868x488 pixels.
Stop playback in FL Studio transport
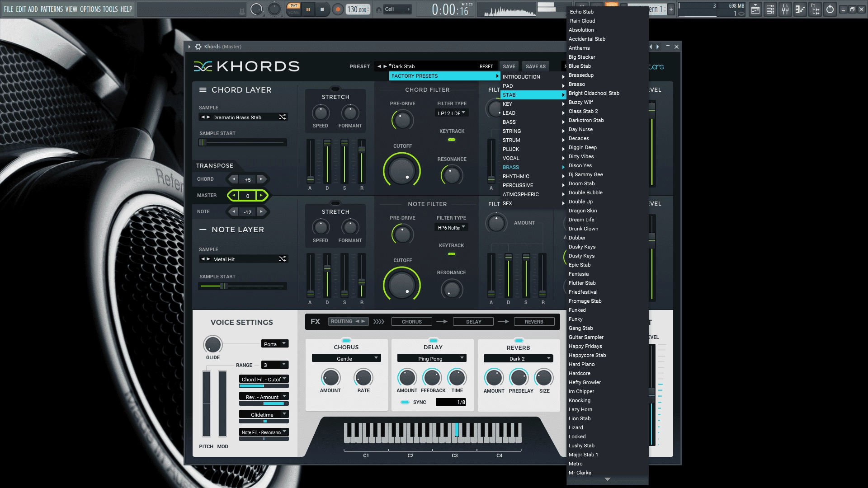pyautogui.click(x=322, y=9)
